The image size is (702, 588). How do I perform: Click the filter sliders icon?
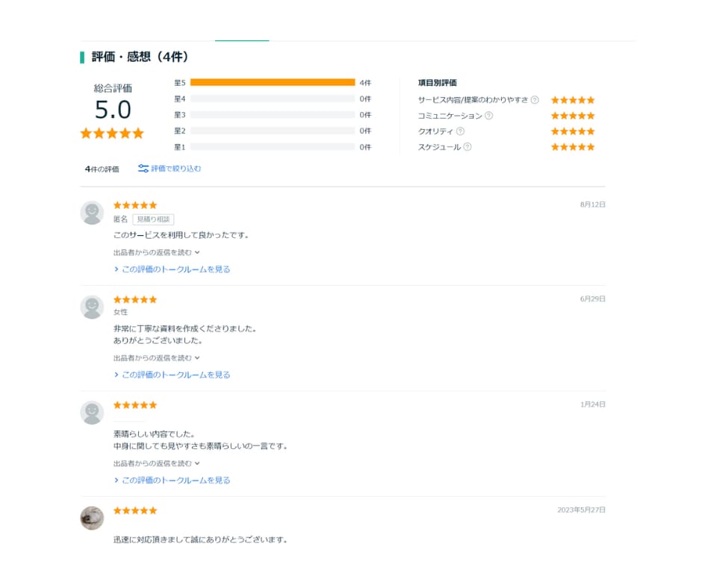point(143,168)
